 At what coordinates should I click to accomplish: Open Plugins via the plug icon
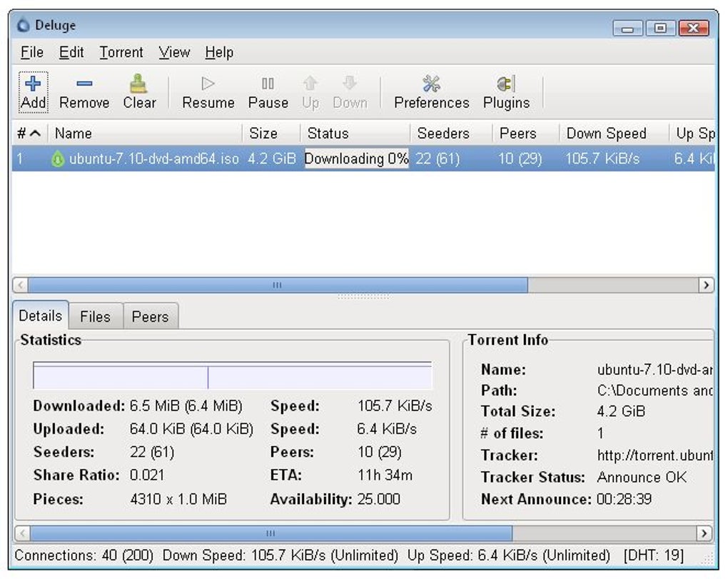(x=505, y=84)
